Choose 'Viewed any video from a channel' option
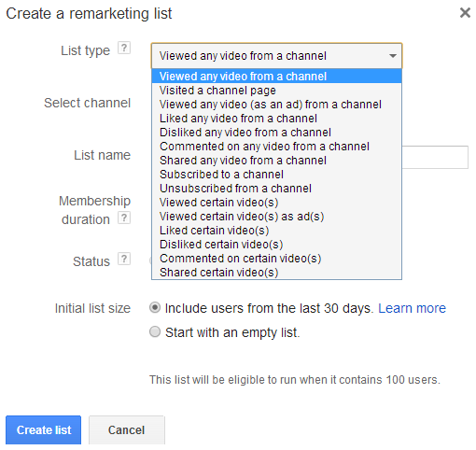The height and width of the screenshot is (450, 476). (276, 77)
